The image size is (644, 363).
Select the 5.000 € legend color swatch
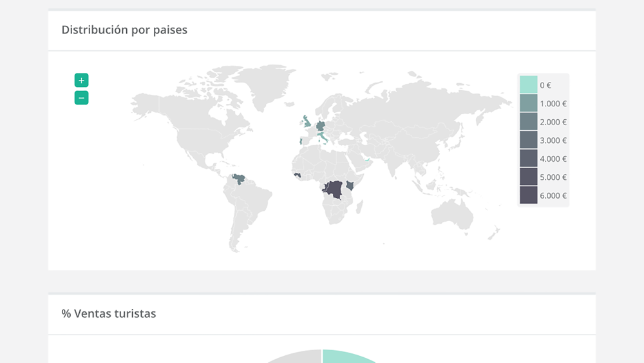tap(528, 177)
